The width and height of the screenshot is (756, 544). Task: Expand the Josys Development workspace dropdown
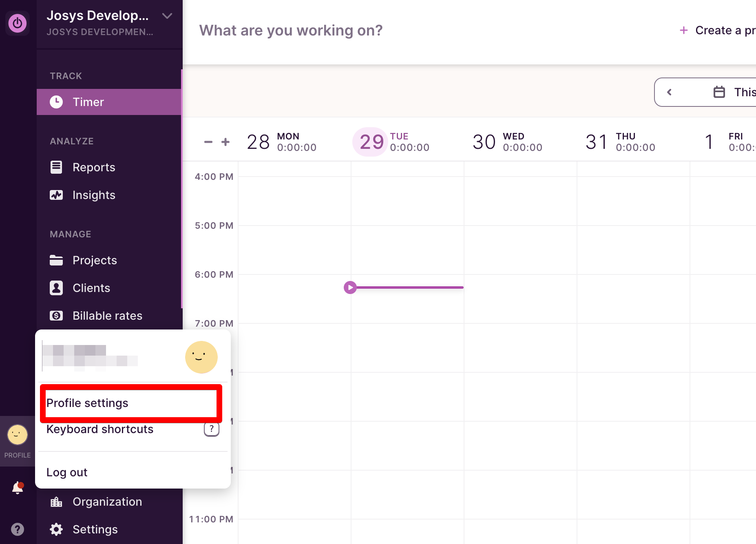tap(167, 16)
